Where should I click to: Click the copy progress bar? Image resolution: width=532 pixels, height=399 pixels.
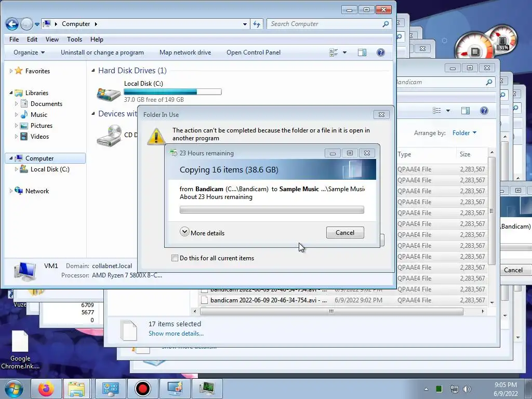tap(272, 210)
